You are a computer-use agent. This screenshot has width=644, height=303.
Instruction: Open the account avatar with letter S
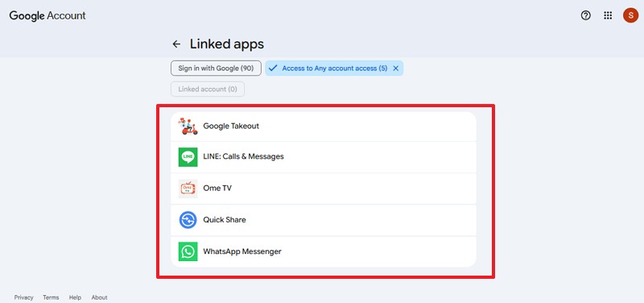(630, 15)
